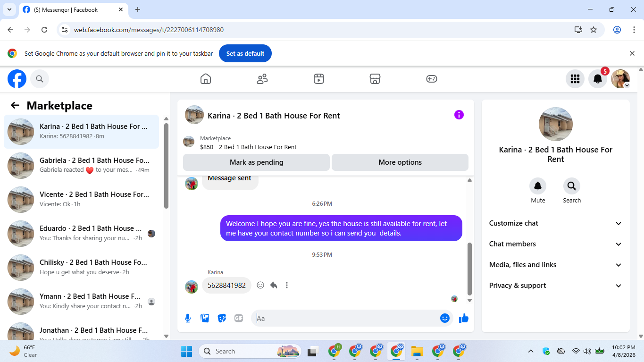The width and height of the screenshot is (644, 362).
Task: Choose a GIF icon
Action: (x=239, y=318)
